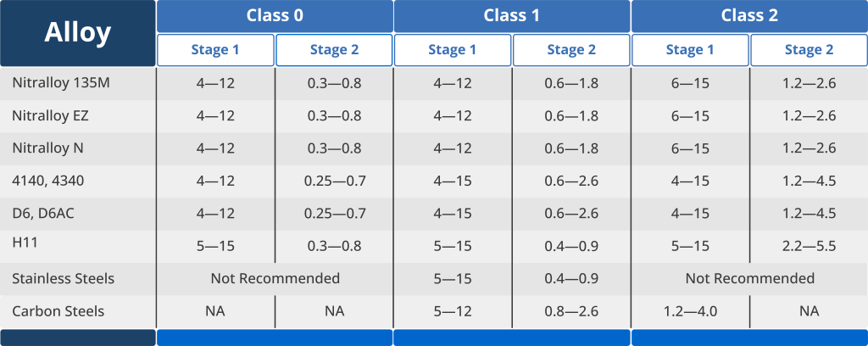Screen dimensions: 868x346
Task: Select the Class 0 header
Action: (275, 16)
